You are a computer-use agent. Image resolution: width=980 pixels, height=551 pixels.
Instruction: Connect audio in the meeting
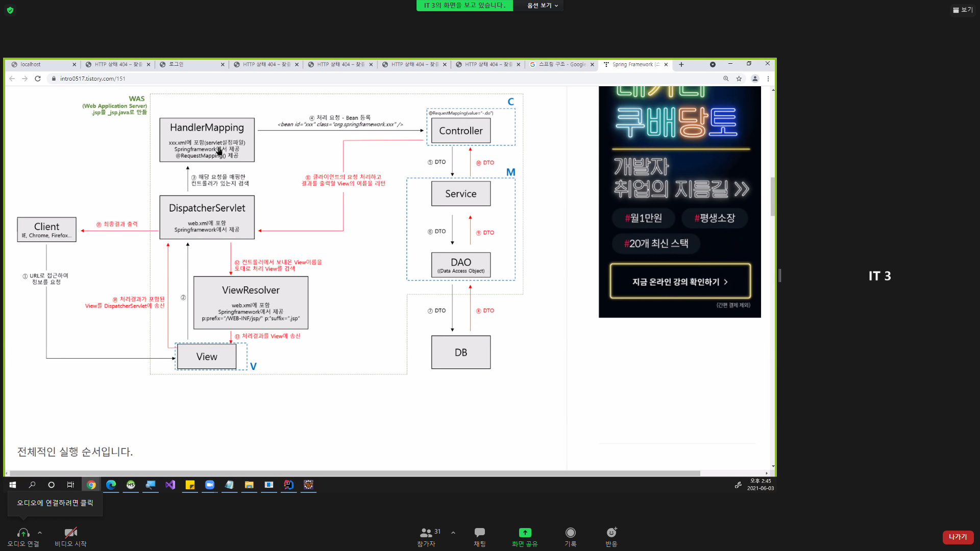(x=23, y=533)
